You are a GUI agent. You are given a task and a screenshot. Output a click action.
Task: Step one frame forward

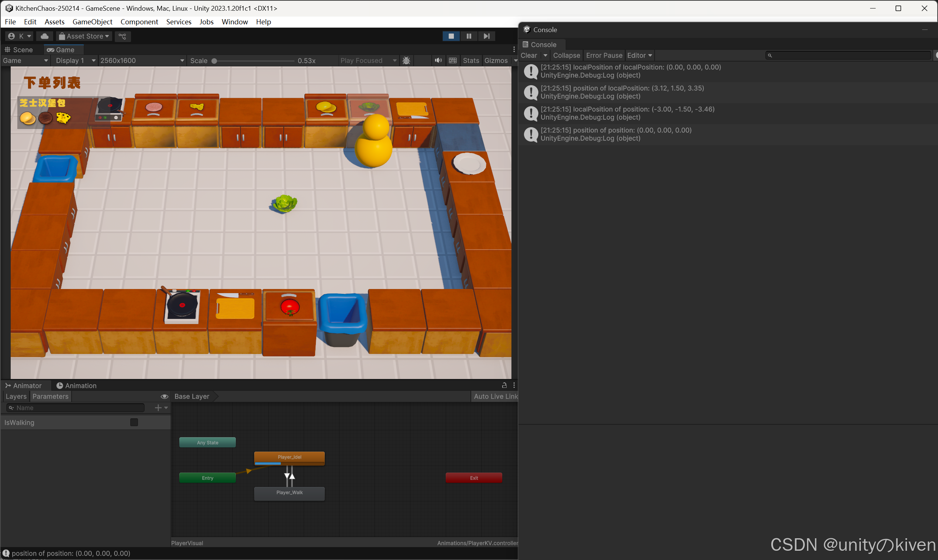[486, 36]
